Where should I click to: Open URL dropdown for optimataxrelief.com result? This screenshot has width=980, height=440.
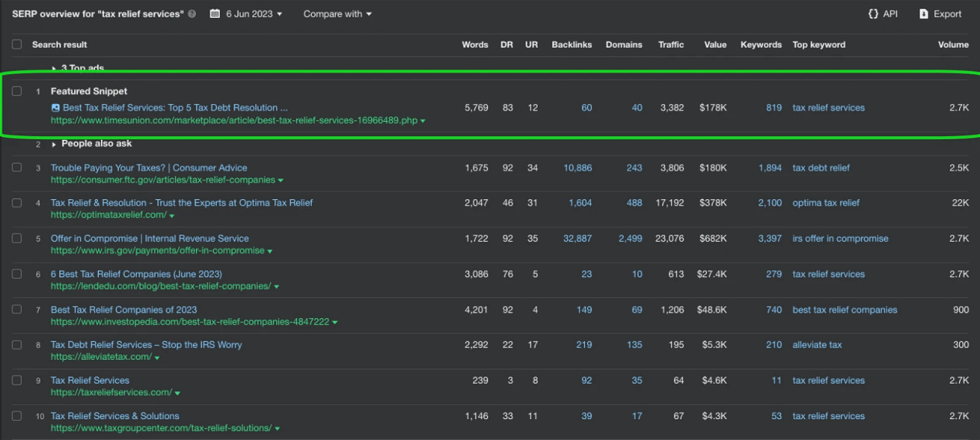pos(172,216)
